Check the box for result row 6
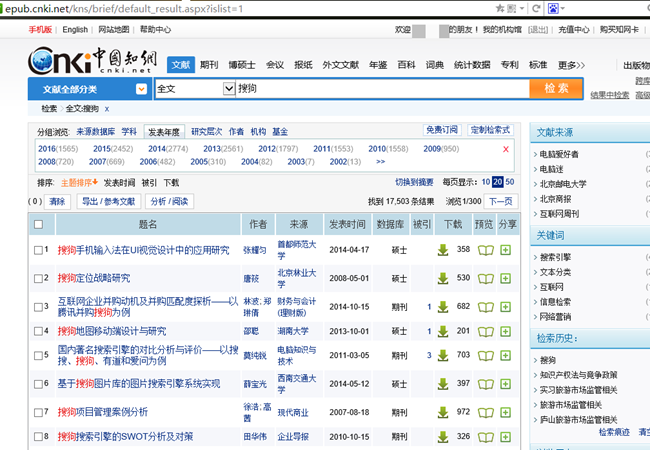The height and width of the screenshot is (450, 650). coord(38,384)
